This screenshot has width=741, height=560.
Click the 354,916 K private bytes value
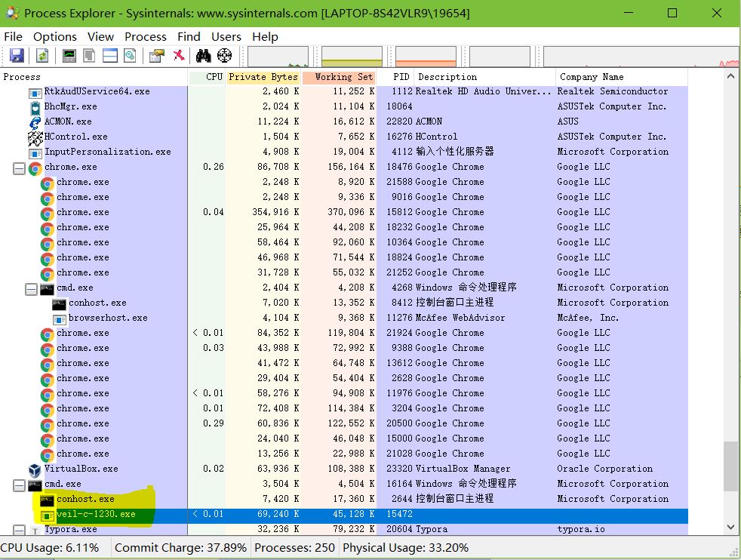[275, 212]
